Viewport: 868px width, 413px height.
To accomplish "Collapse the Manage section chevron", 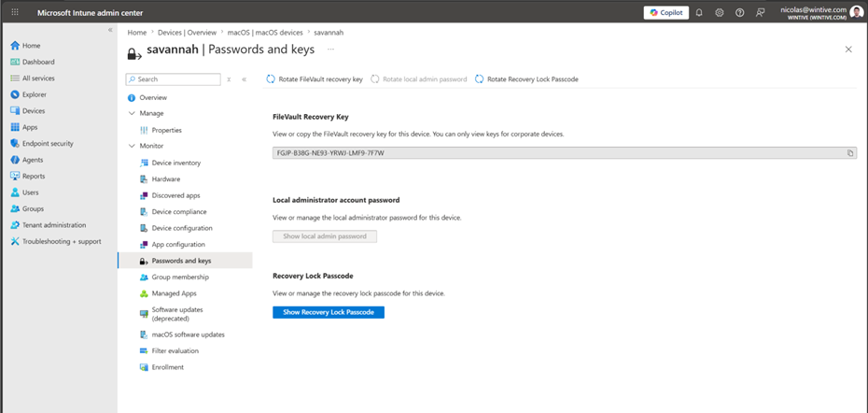I will pos(132,113).
